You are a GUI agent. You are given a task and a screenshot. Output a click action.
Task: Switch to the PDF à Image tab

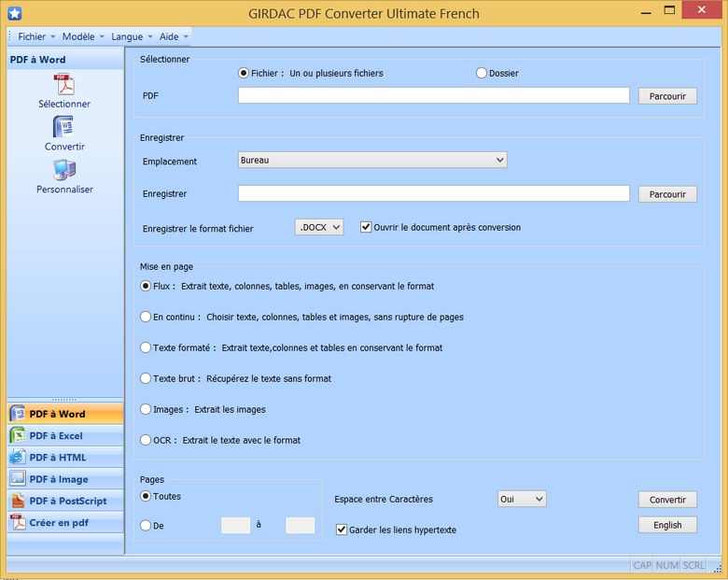(65, 479)
